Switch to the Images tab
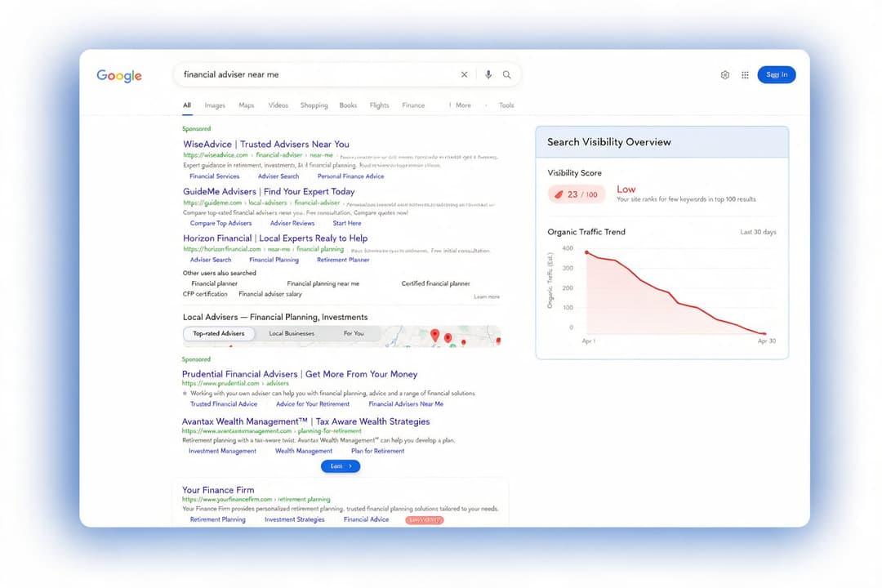Screen dimensions: 882x588 point(215,105)
